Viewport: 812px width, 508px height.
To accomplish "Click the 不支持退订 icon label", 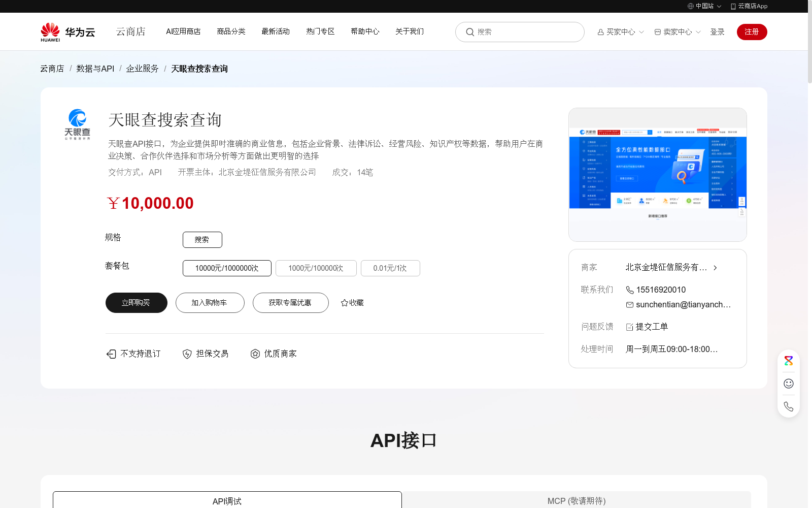I will pyautogui.click(x=133, y=354).
